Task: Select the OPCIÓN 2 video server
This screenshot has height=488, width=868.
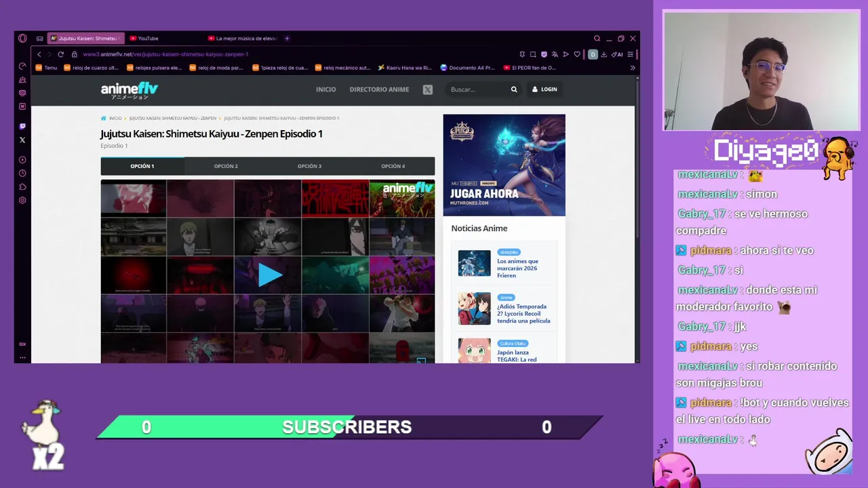Action: tap(226, 166)
